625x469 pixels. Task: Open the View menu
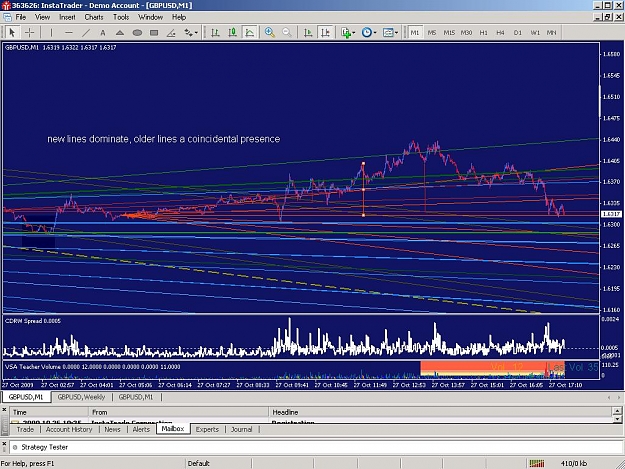click(42, 17)
